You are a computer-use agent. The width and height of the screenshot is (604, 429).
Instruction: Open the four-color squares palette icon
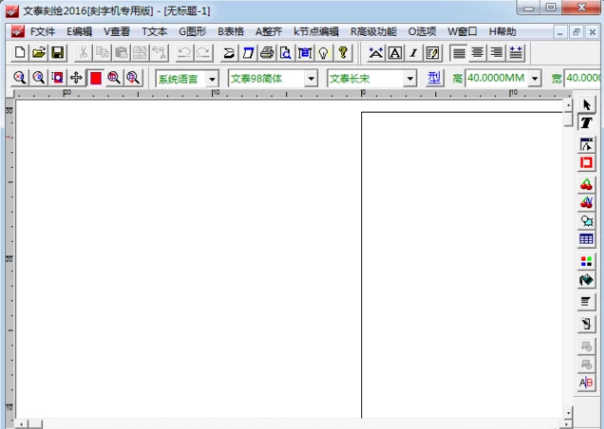586,261
